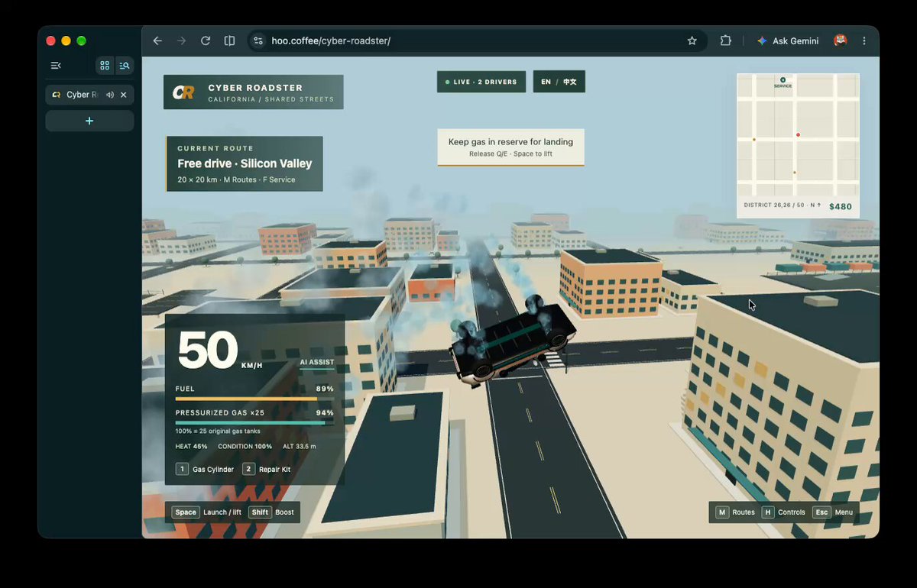Open the tab groups grid icon
Screen dimensions: 917x588
tap(105, 66)
